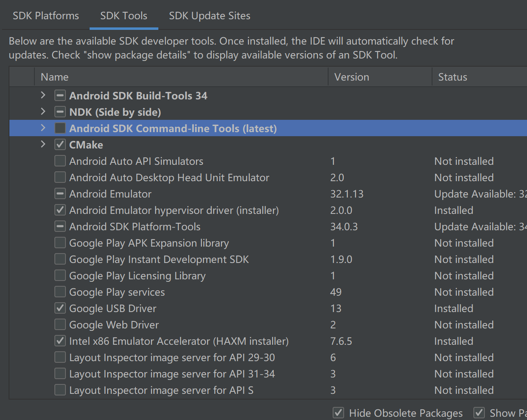The height and width of the screenshot is (420, 527).
Task: Toggle the Android Emulator update checkbox
Action: click(60, 193)
